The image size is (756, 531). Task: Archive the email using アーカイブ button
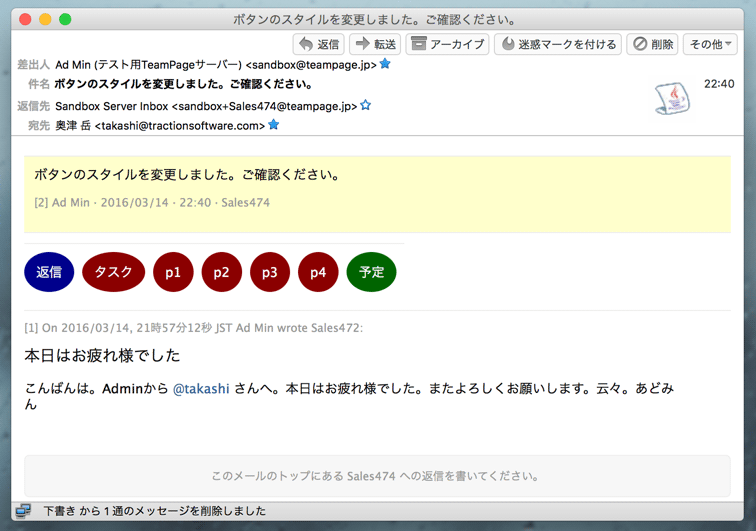tap(447, 44)
